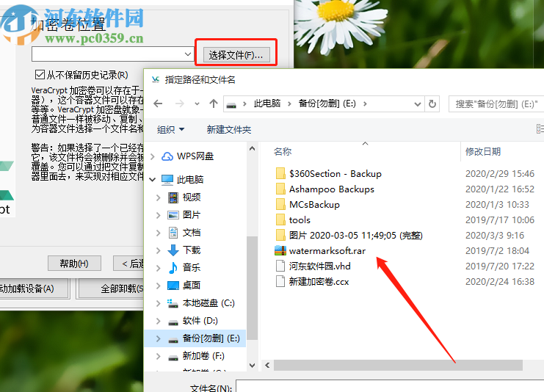The image size is (544, 392).
Task: Open recent locations dropdown arrow
Action: [x=197, y=104]
